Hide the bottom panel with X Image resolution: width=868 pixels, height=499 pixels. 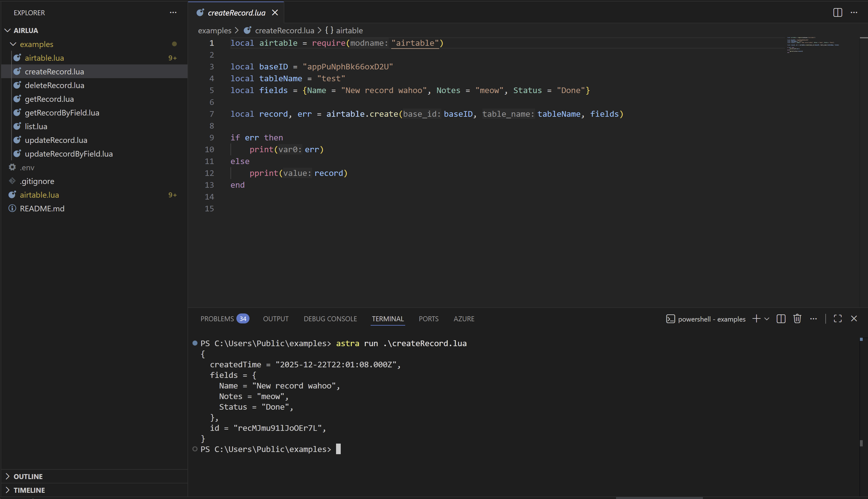coord(854,319)
